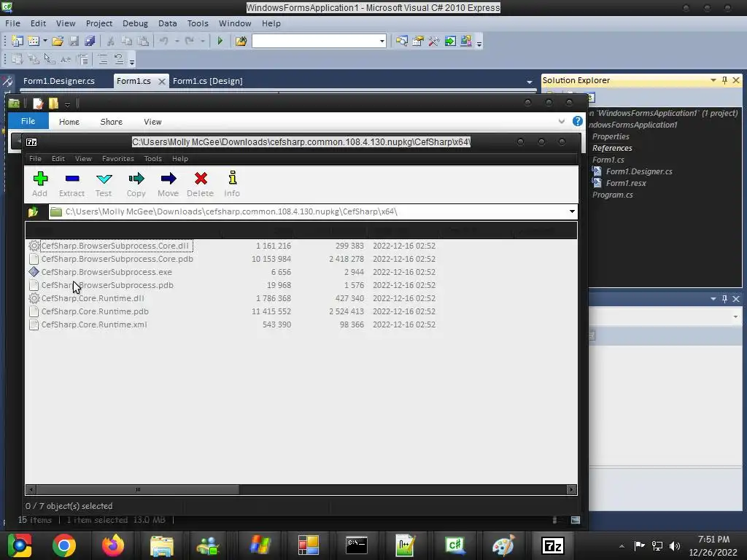Screen dimensions: 747x560
Task: Click the 7-Zip address path input field
Action: click(x=307, y=211)
